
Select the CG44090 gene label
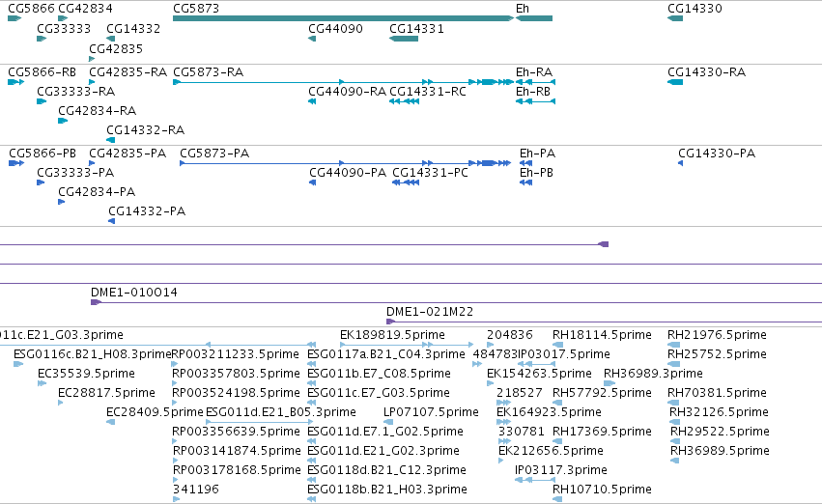[x=335, y=28]
